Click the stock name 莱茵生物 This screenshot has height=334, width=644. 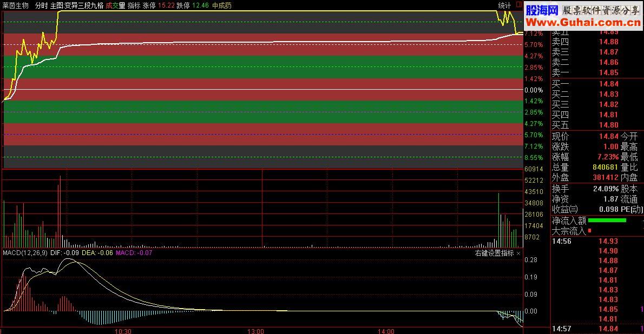click(16, 5)
